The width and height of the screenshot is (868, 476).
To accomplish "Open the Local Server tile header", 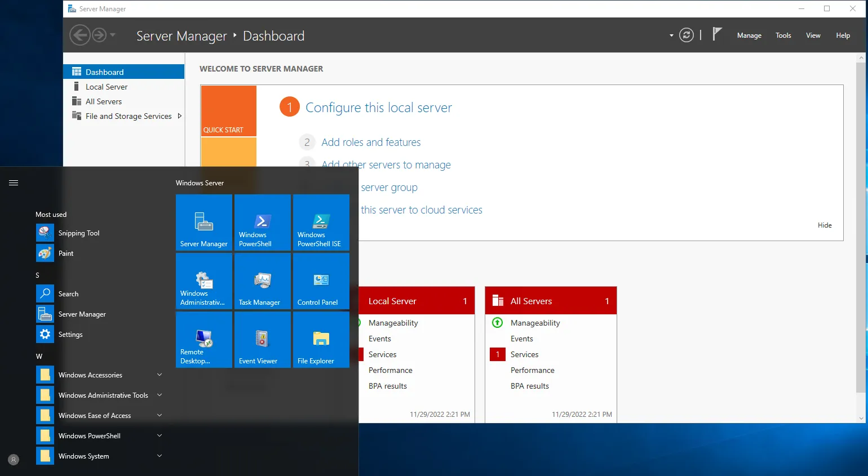I will click(417, 301).
